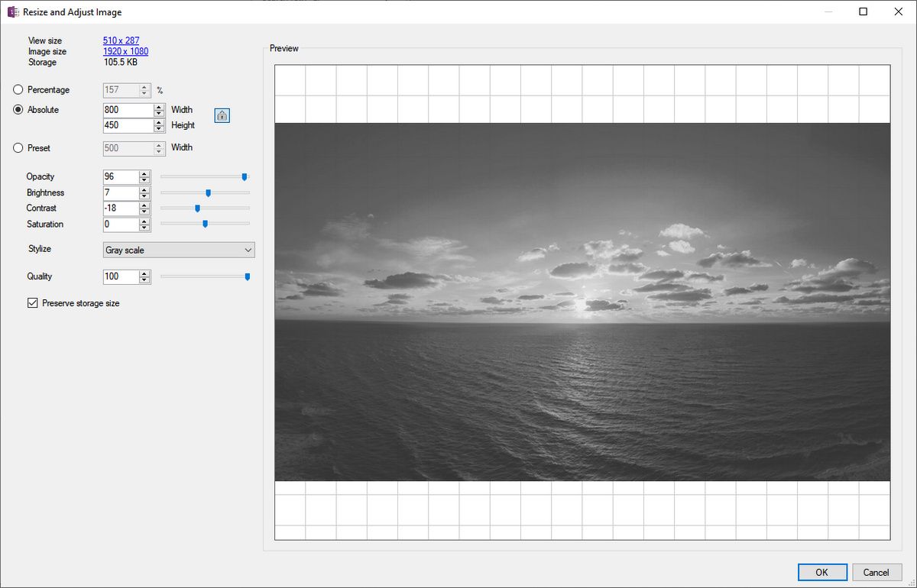Select the Percentage radio button
This screenshot has width=917, height=588.
(18, 90)
